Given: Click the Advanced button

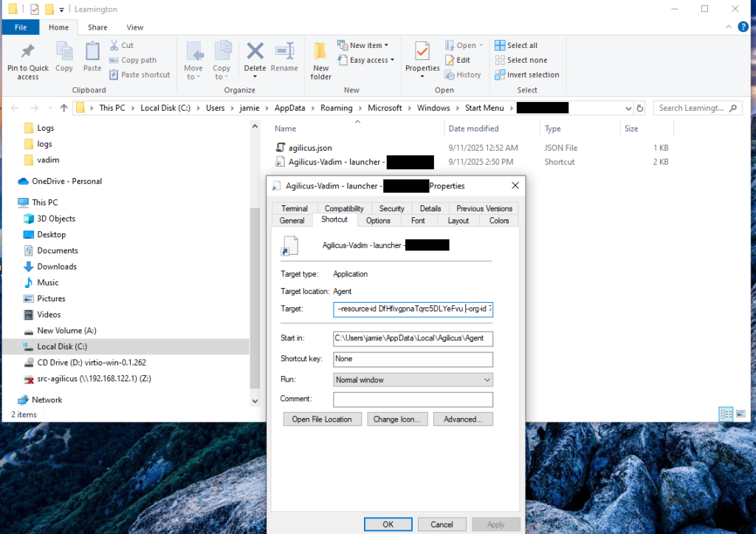Looking at the screenshot, I should tap(463, 420).
